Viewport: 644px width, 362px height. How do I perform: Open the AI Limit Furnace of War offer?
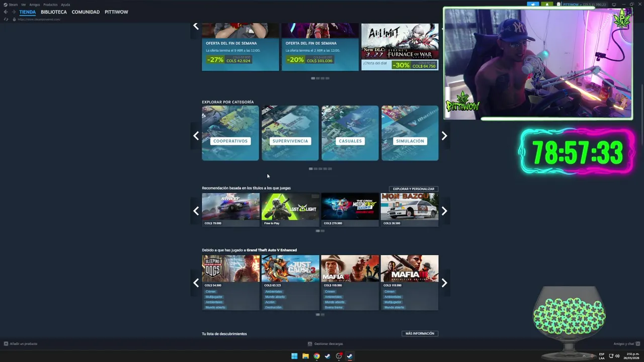(399, 47)
